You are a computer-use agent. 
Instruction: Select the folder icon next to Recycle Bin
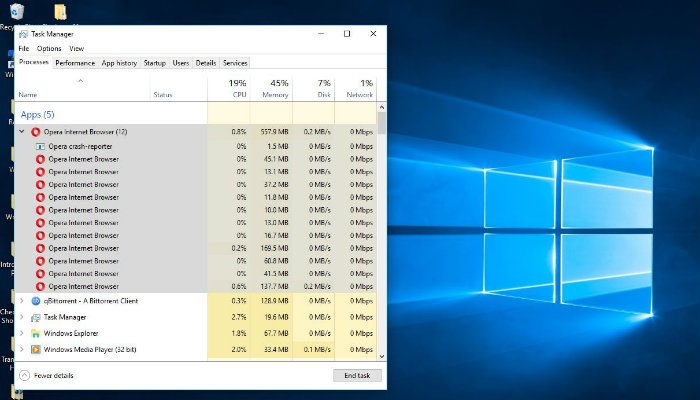tap(60, 12)
